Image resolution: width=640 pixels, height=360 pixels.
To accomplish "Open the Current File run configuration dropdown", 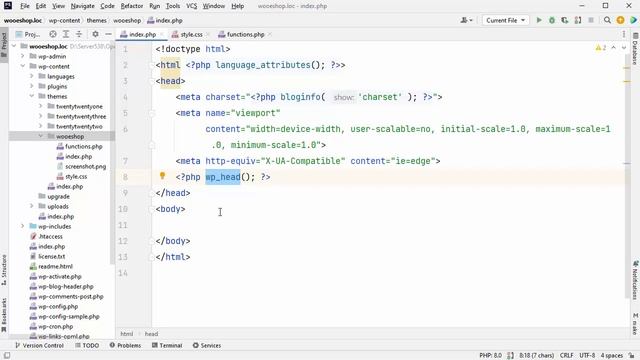I will 505,20.
